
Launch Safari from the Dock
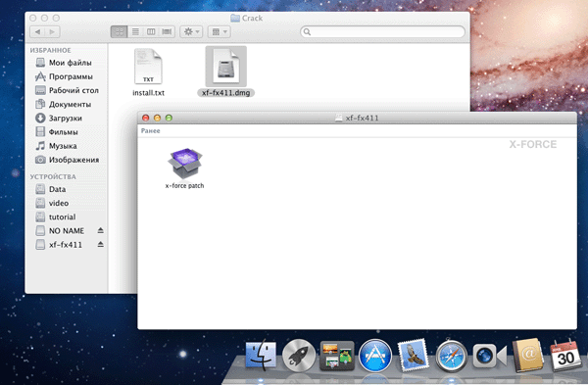pos(451,356)
